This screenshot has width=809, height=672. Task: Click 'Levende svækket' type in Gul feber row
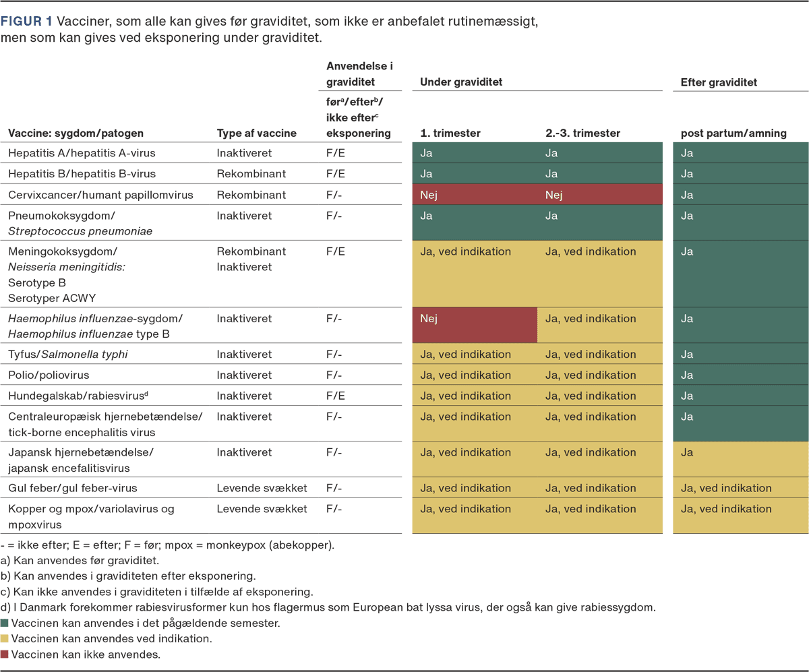[x=262, y=488]
